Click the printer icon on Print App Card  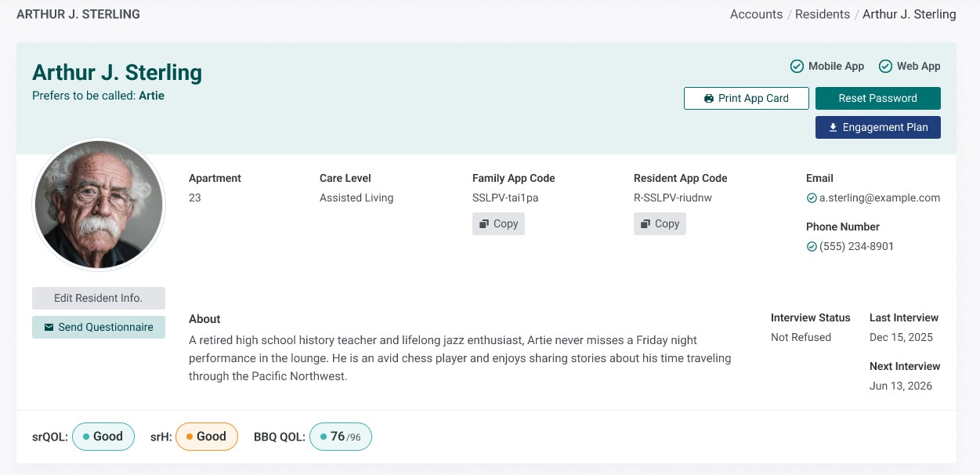[709, 99]
